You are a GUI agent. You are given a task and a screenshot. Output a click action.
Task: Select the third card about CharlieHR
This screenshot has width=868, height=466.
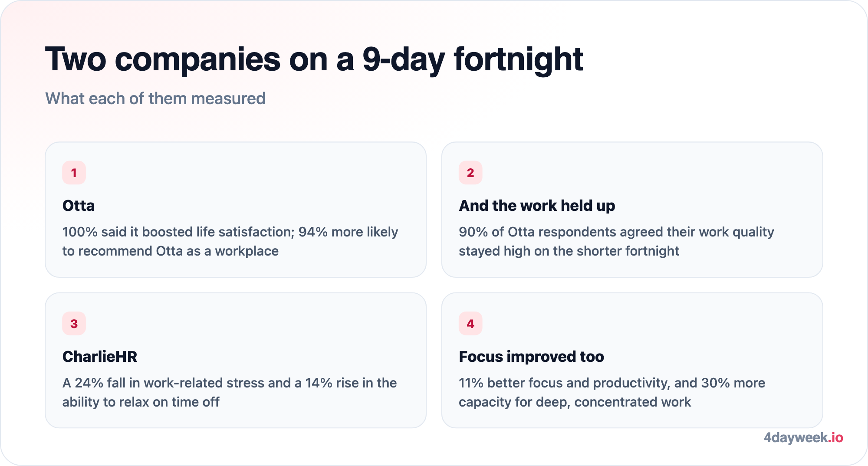point(236,360)
